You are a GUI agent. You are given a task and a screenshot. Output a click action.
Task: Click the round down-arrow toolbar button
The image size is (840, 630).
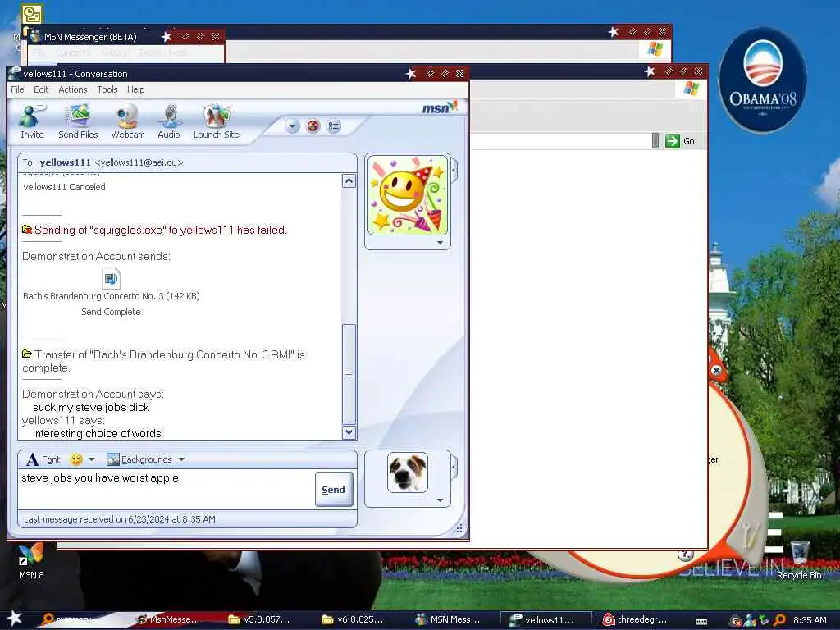coord(292,126)
